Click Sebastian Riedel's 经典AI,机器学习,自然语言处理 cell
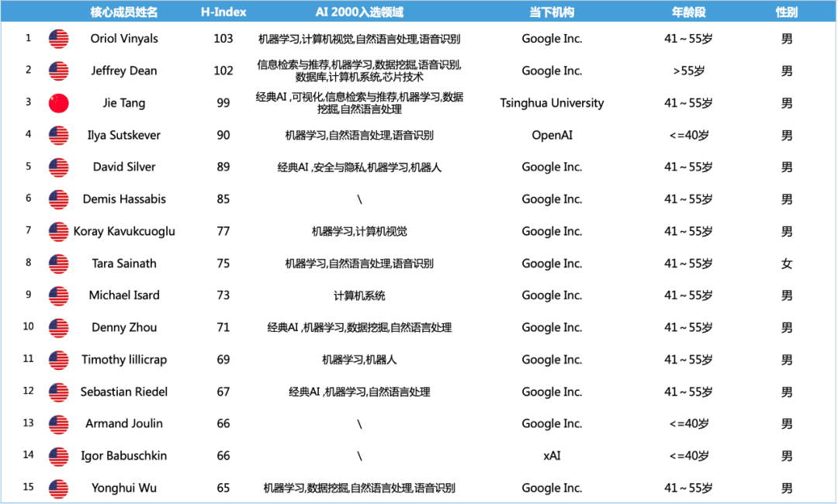The image size is (838, 504). coord(359,392)
